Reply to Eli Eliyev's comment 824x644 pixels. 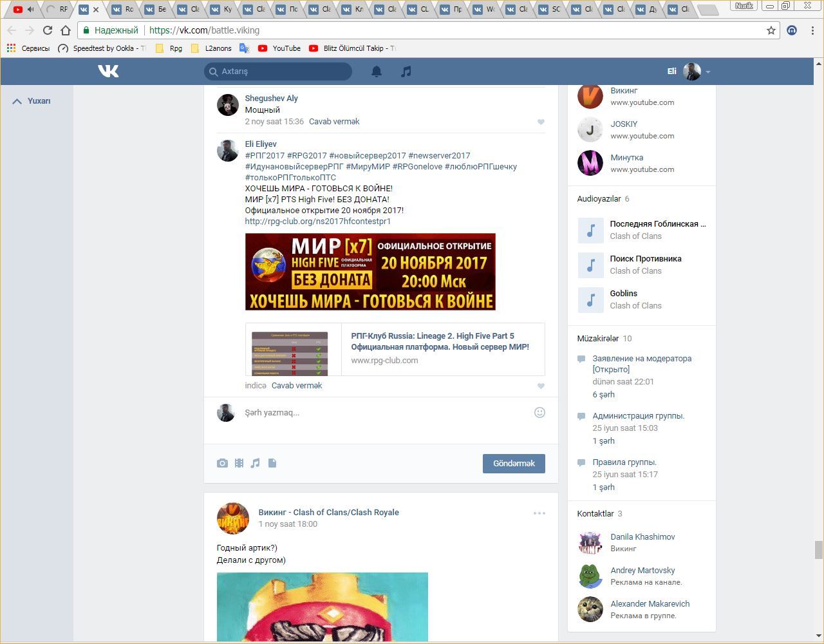point(297,386)
